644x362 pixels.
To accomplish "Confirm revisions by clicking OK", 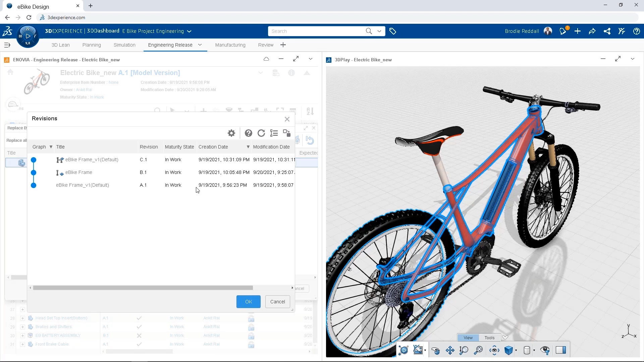I will click(248, 301).
